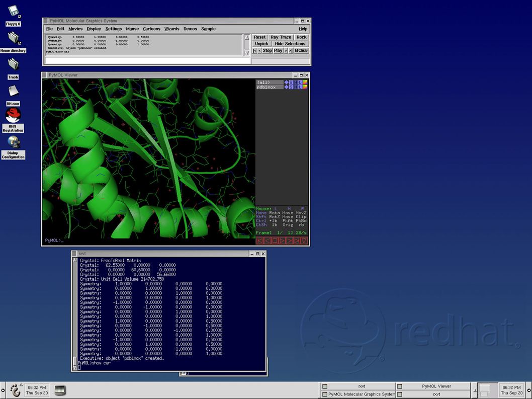Click the MClear button

(301, 51)
